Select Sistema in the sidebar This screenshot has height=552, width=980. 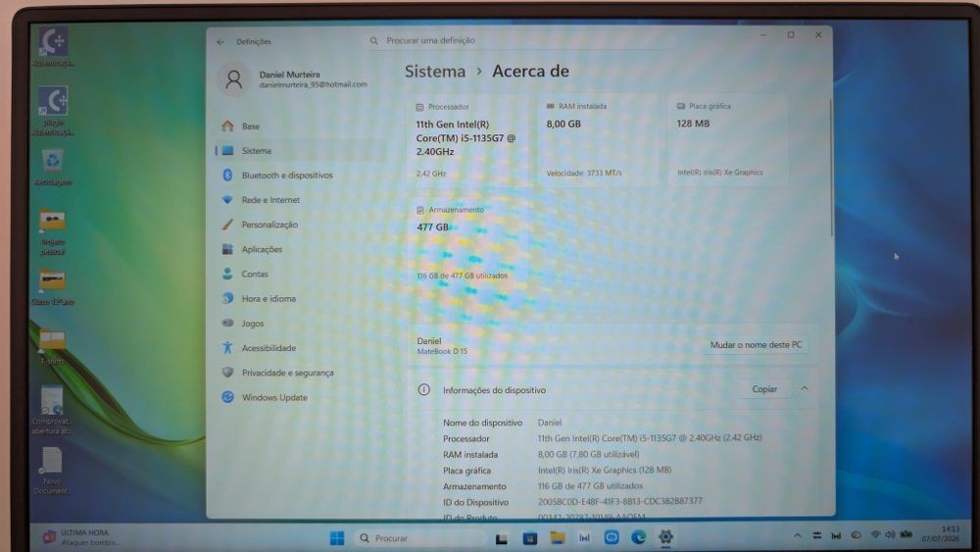tap(300, 151)
